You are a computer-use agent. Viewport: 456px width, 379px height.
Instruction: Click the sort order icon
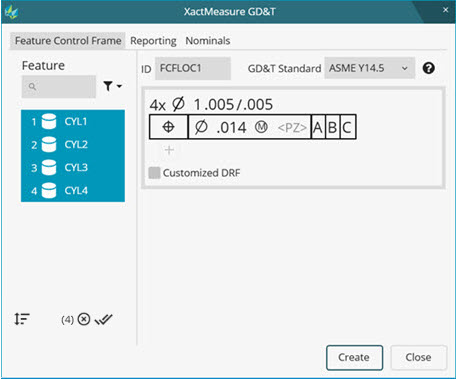point(22,319)
